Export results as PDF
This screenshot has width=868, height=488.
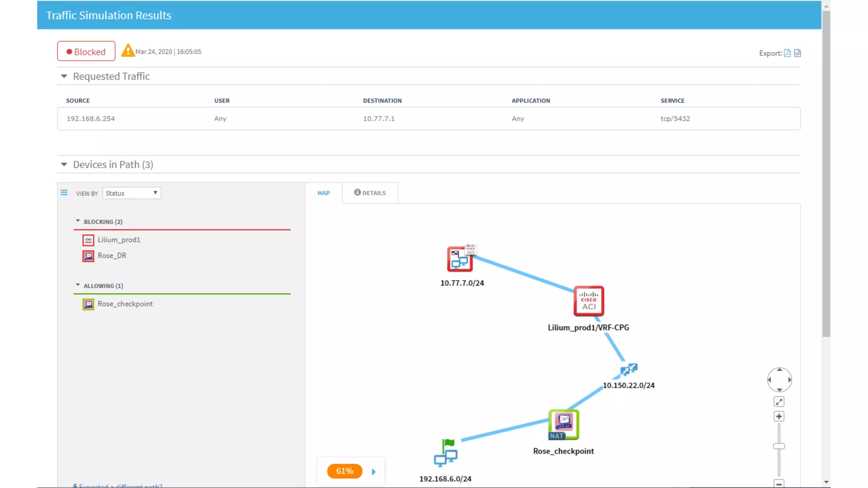coord(787,53)
